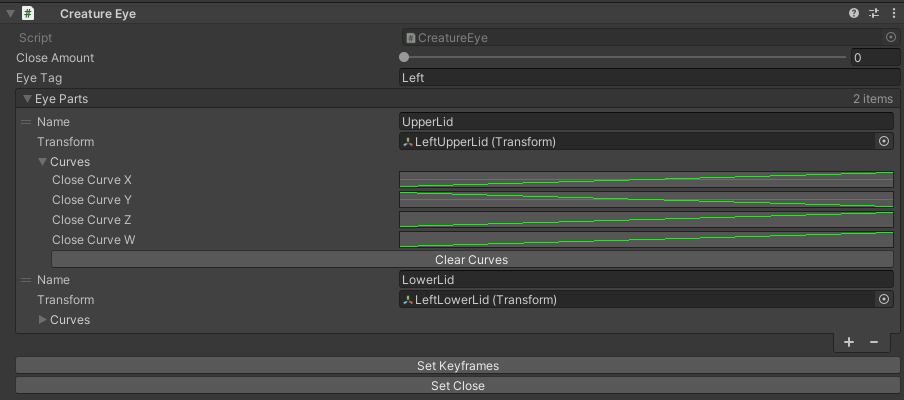Click the drag handle of LowerLid element

[26, 280]
